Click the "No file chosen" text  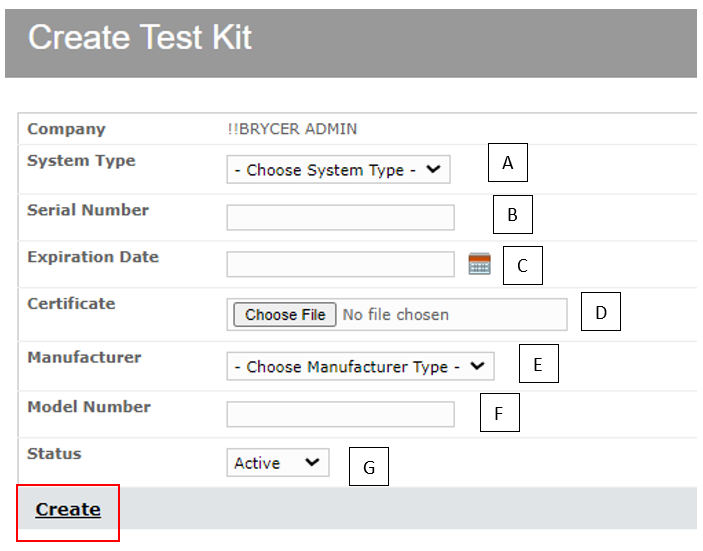[396, 315]
